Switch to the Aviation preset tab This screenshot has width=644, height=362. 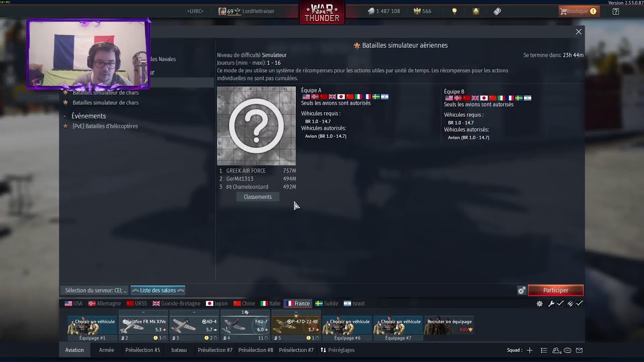click(74, 350)
